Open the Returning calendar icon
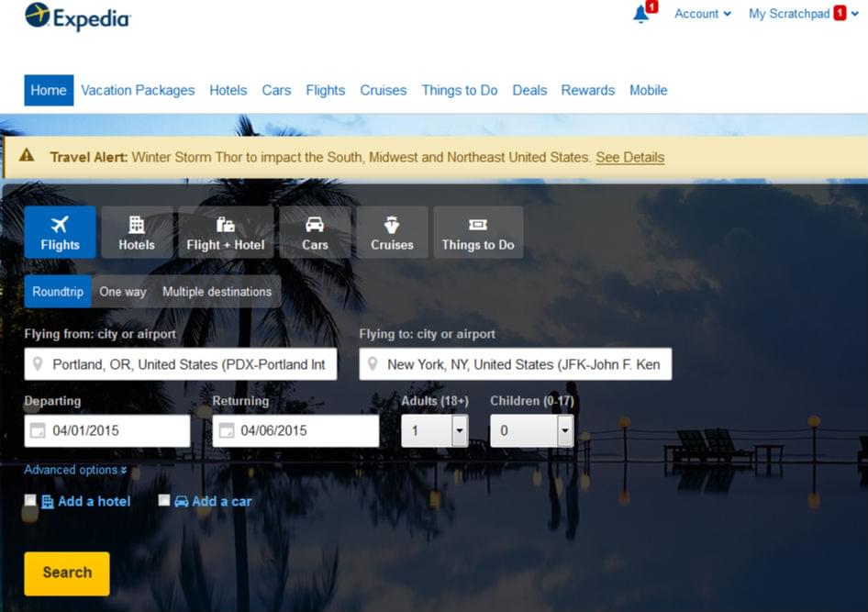 tap(227, 430)
